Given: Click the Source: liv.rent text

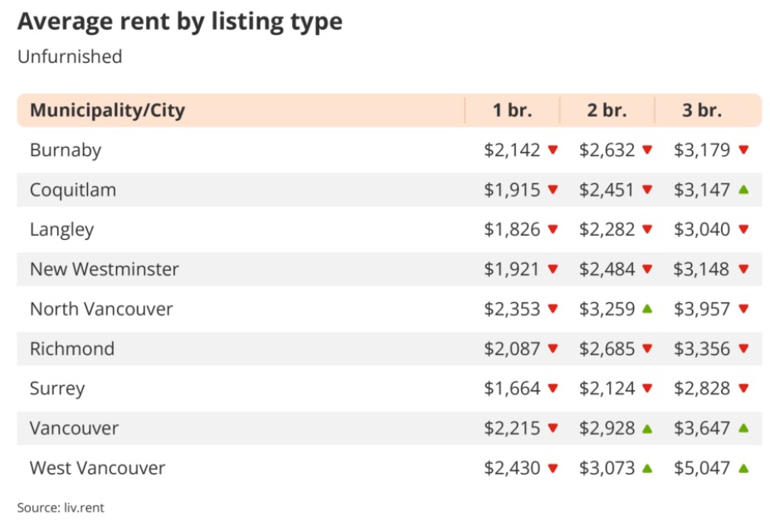Looking at the screenshot, I should pos(61,507).
